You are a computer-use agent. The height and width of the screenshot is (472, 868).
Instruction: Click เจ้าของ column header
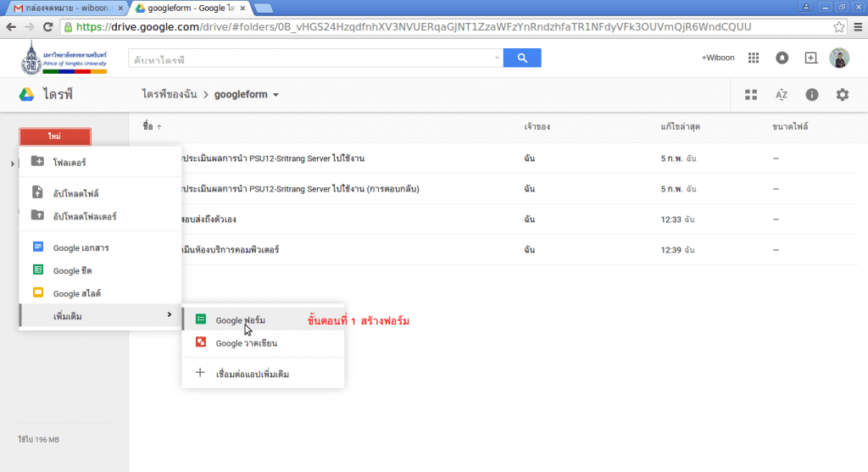click(537, 127)
